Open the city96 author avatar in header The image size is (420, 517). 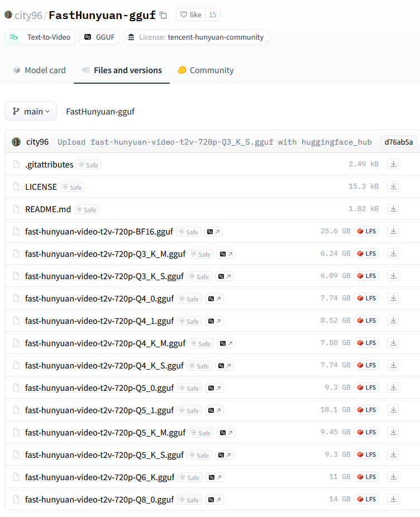8,15
